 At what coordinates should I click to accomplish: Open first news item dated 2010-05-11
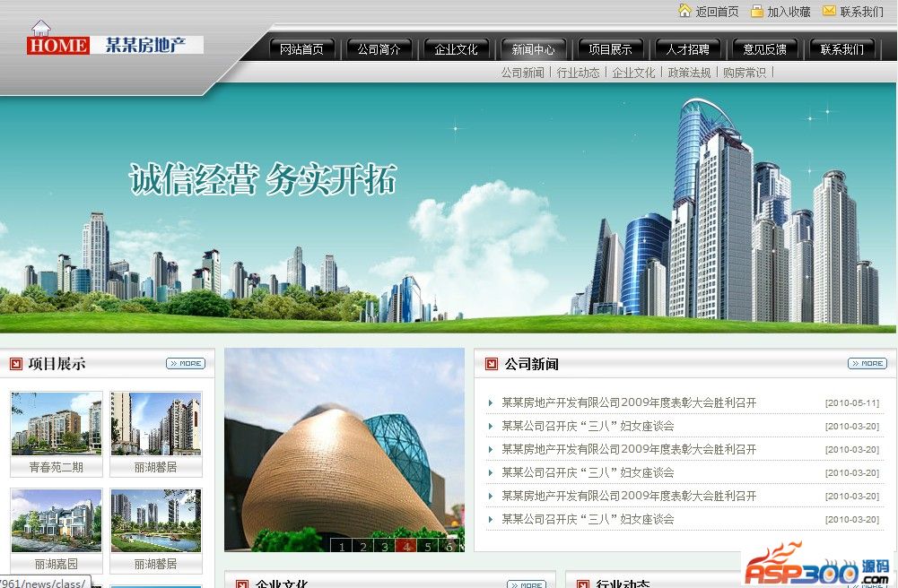[629, 402]
